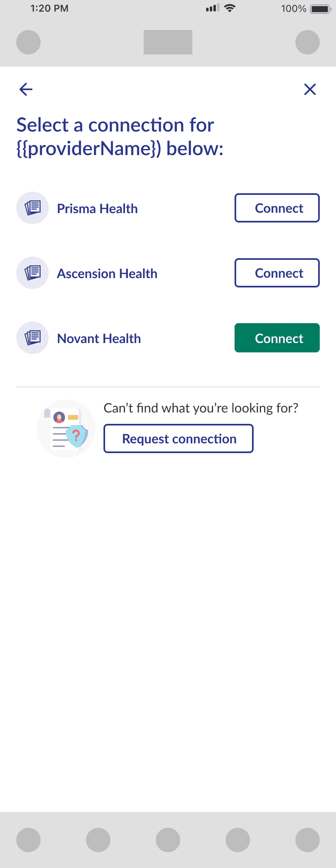The image size is (336, 868).
Task: Request a new connection
Action: [x=179, y=438]
